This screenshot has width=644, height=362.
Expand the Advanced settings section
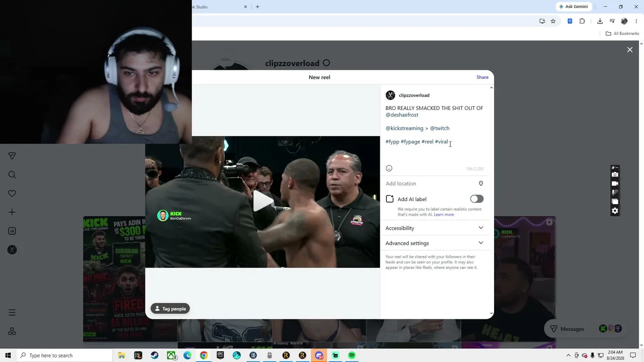pos(435,243)
